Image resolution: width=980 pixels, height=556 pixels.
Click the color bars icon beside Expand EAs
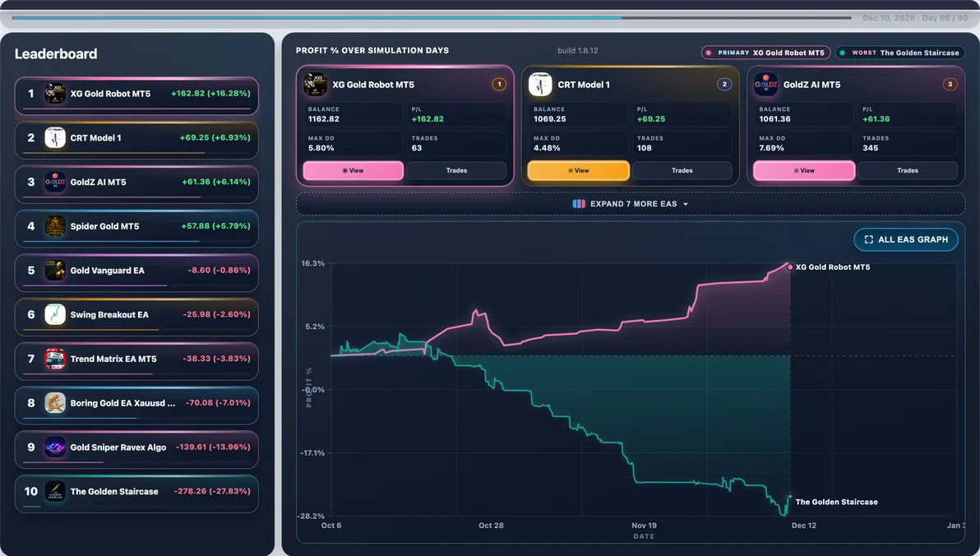click(x=579, y=204)
